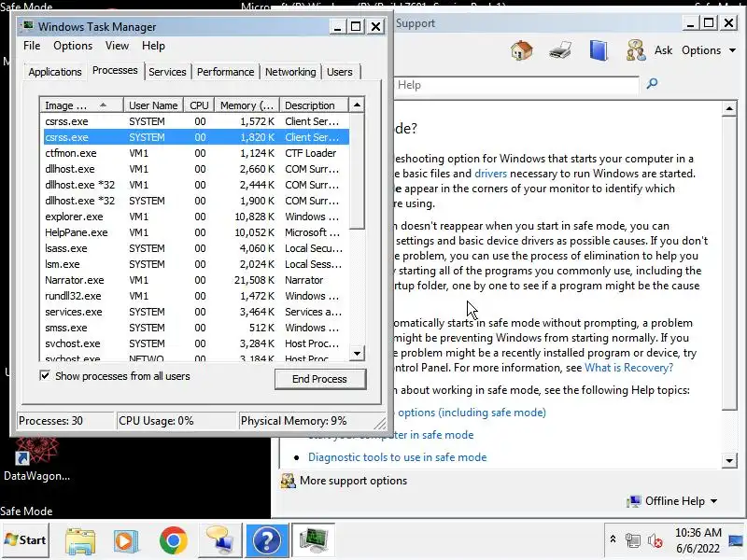Click the Print icon in Help window
747x560 pixels.
click(560, 50)
